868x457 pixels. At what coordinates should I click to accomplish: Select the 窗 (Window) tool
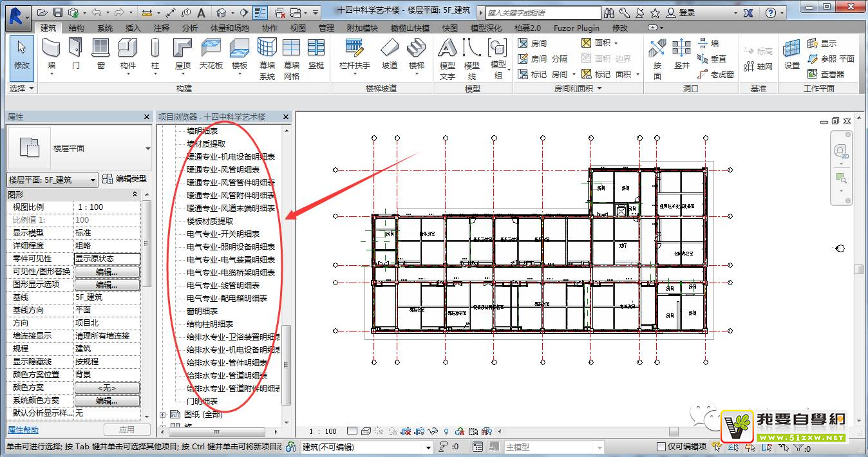coord(100,54)
